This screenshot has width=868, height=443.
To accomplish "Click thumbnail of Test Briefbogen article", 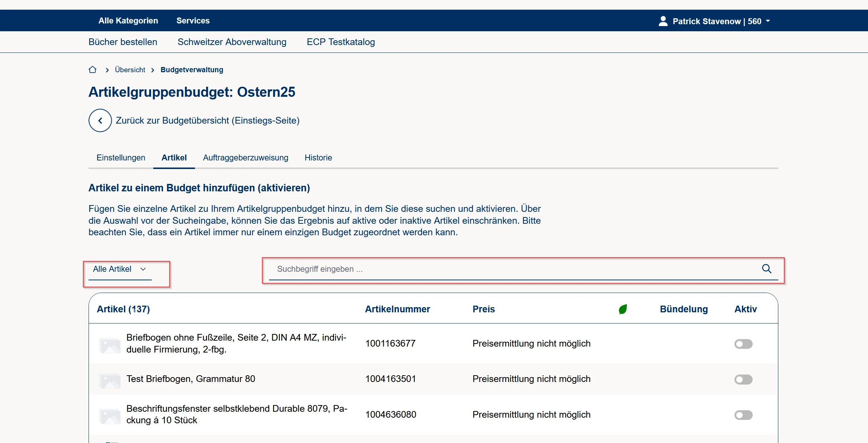I will pos(110,380).
